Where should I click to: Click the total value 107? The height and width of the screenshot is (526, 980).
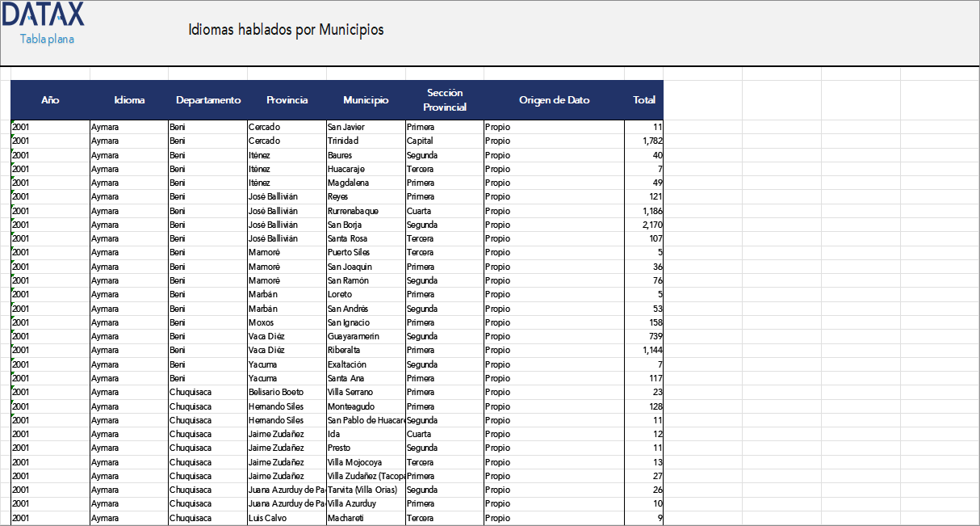[644, 238]
